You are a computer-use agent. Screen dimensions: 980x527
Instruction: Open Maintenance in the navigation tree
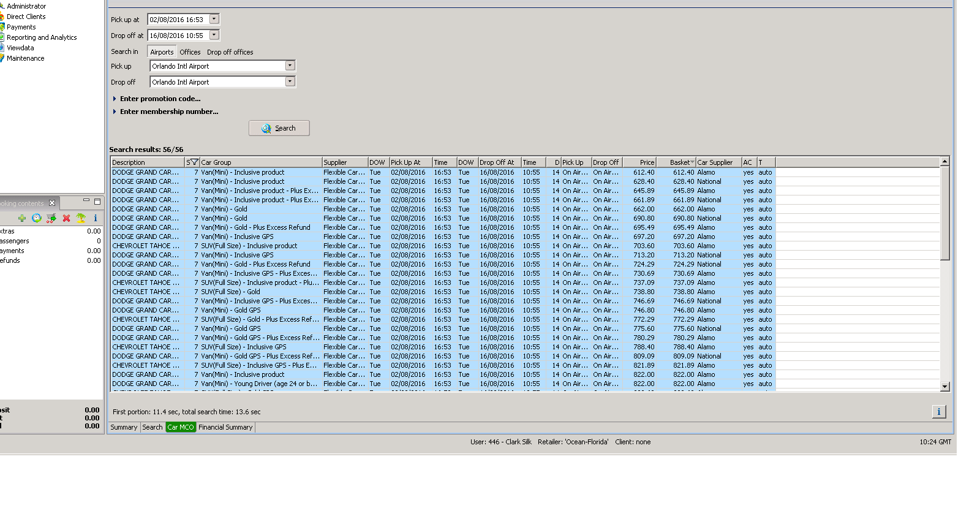[25, 58]
